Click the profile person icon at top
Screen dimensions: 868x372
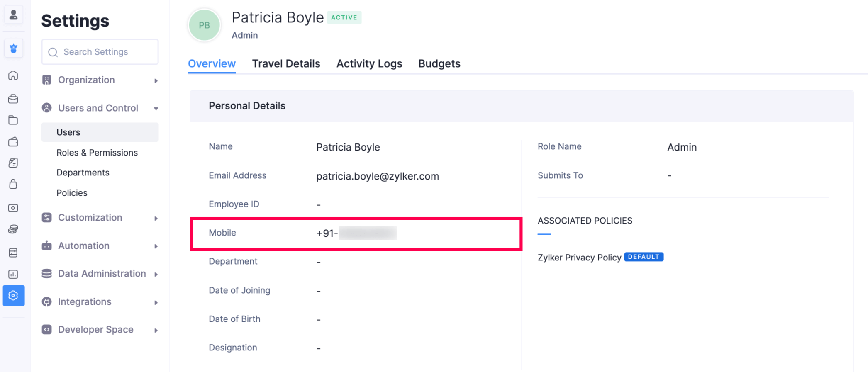point(13,15)
